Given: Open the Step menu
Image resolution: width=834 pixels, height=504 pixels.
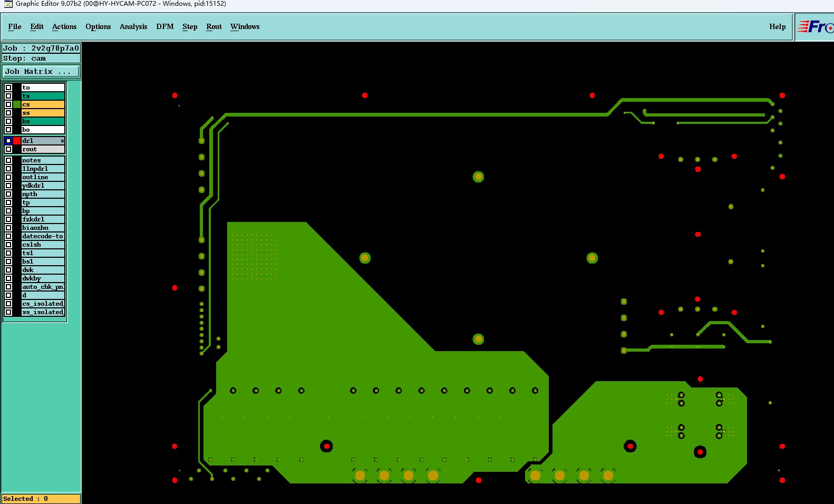Looking at the screenshot, I should coord(190,27).
